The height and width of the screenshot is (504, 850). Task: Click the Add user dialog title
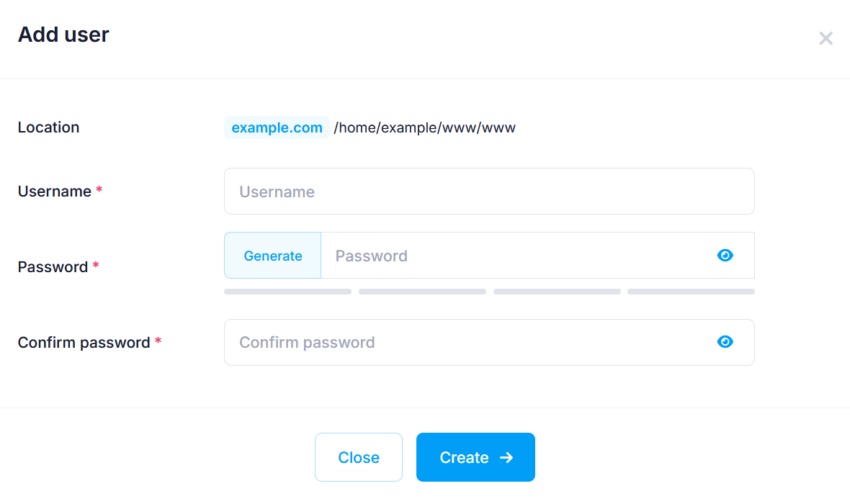tap(63, 34)
